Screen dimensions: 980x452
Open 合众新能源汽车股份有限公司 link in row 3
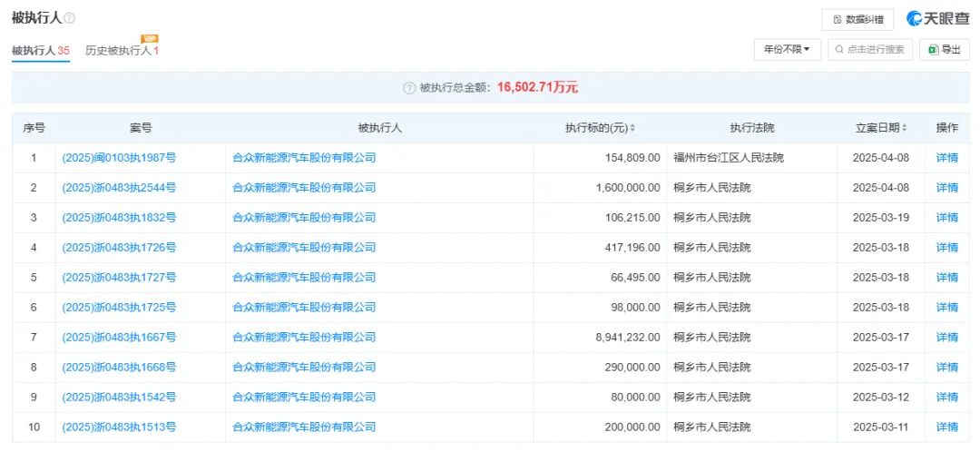[304, 218]
